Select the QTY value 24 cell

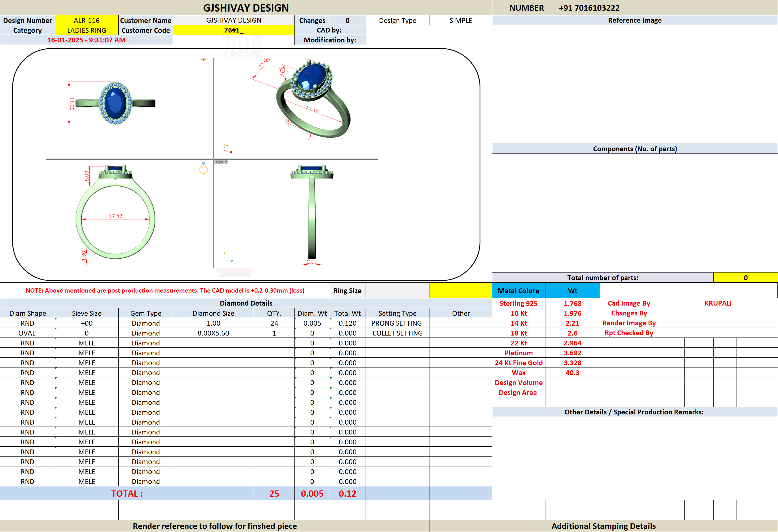(274, 323)
